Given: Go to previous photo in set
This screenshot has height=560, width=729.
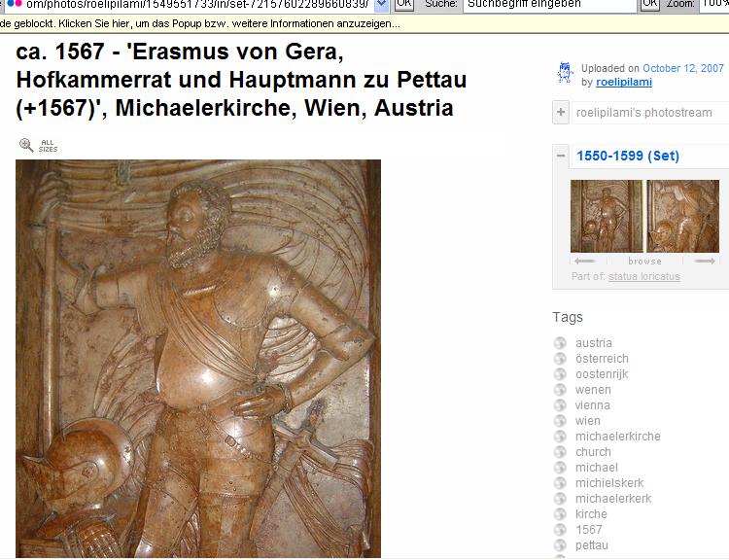Looking at the screenshot, I should (x=584, y=261).
